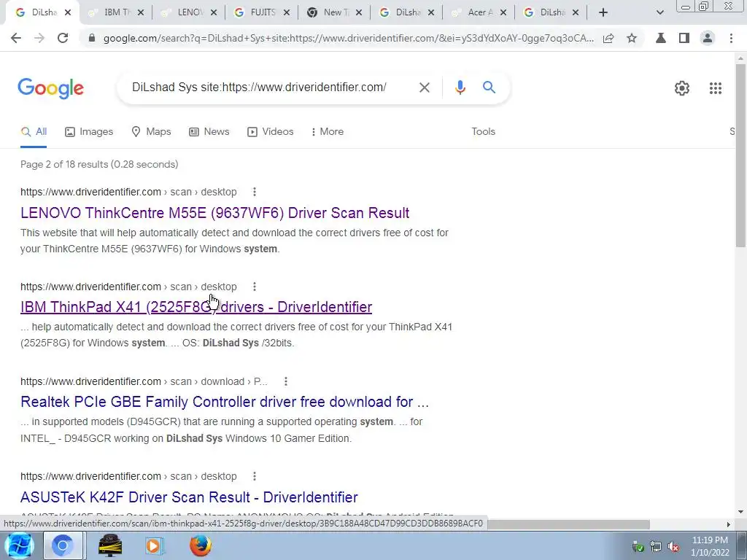Close the FUJITS browser tab
747x560 pixels.
pos(286,13)
